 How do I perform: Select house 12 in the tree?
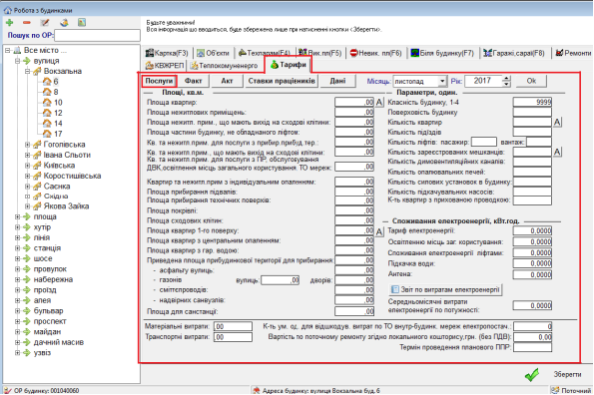tap(58, 113)
